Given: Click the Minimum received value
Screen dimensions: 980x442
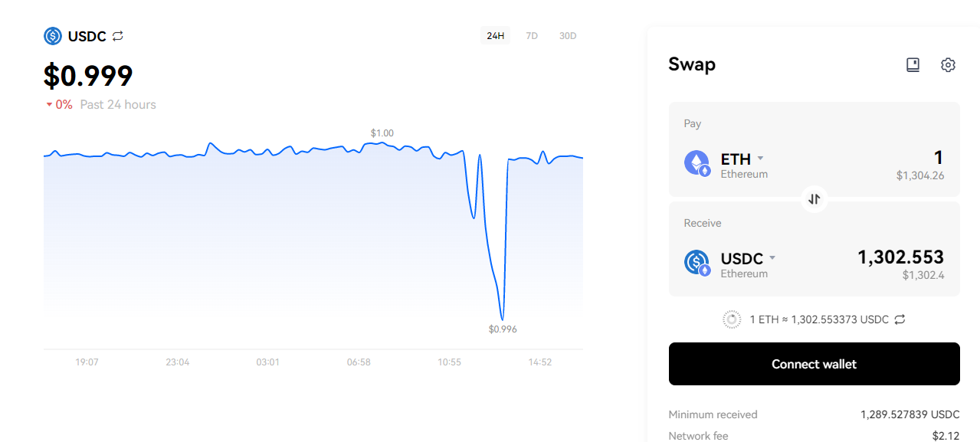Looking at the screenshot, I should pos(910,414).
